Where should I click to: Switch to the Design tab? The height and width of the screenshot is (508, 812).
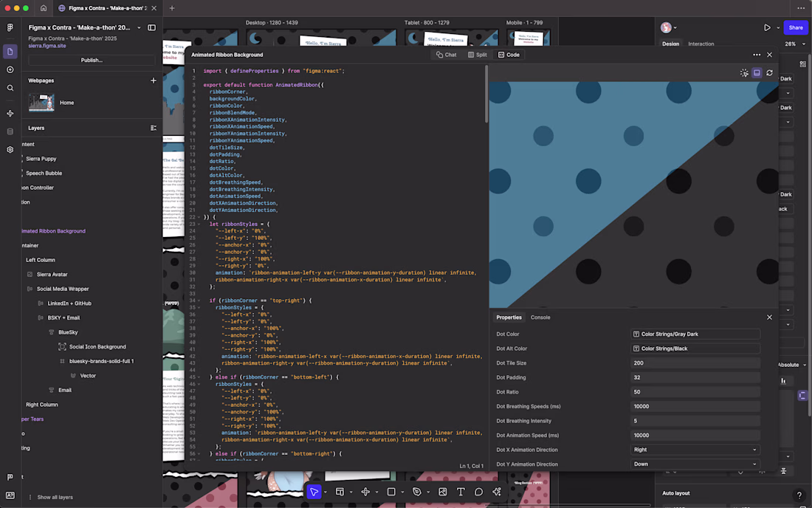pyautogui.click(x=670, y=44)
